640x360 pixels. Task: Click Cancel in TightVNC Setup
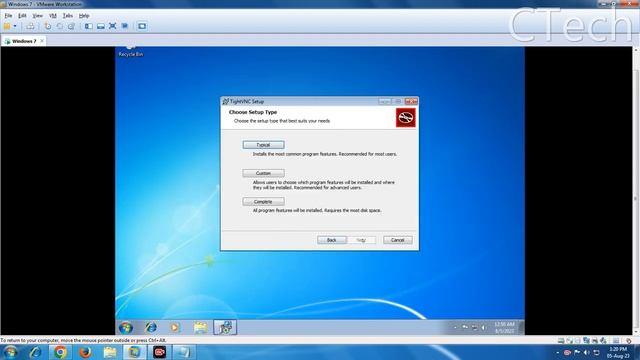(x=398, y=240)
